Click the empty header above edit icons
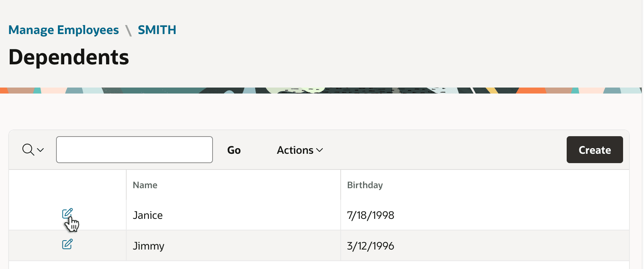Image resolution: width=644 pixels, height=269 pixels. tap(68, 185)
